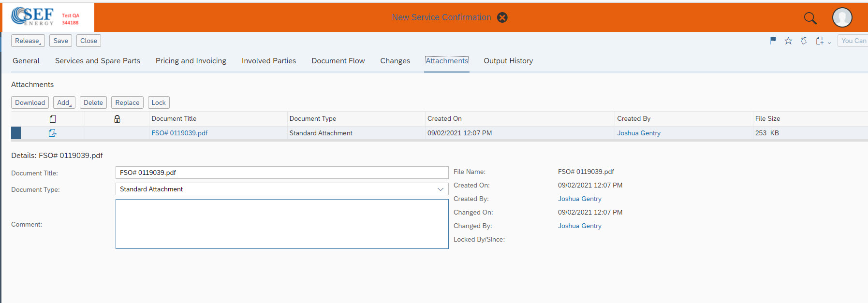Viewport: 868px width, 303px height.
Task: Click the document icon column header
Action: (x=53, y=118)
